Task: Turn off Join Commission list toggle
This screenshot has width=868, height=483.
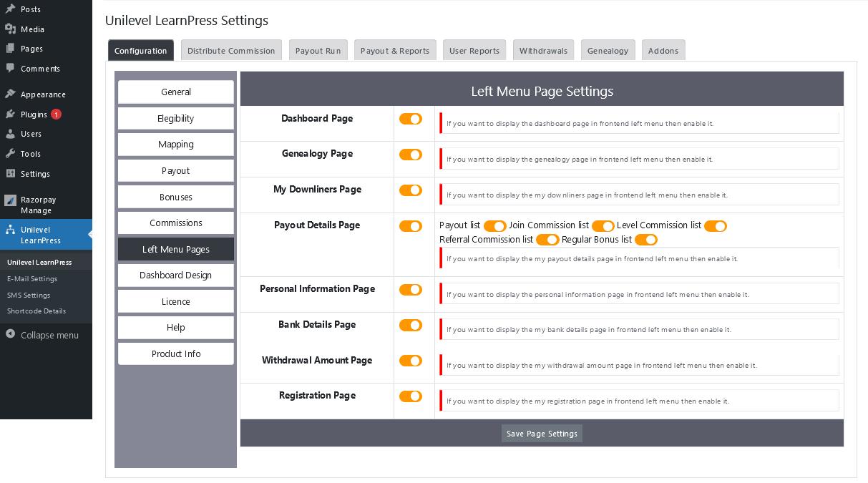Action: pyautogui.click(x=603, y=226)
